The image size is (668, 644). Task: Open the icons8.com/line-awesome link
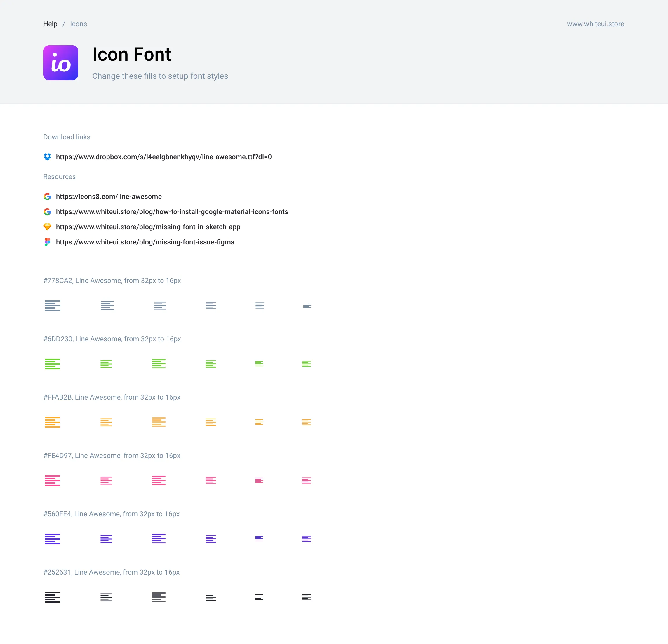point(109,197)
